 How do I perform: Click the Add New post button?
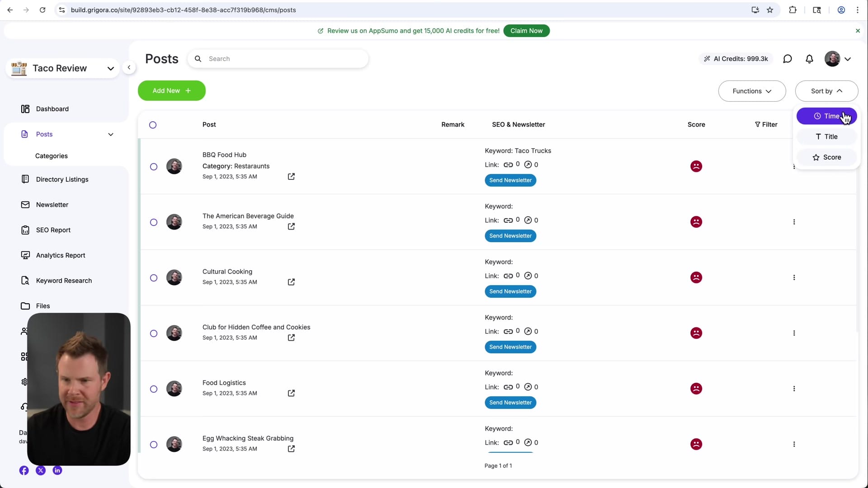pos(171,90)
